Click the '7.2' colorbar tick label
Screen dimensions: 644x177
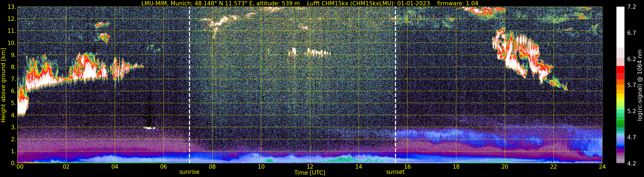click(632, 7)
